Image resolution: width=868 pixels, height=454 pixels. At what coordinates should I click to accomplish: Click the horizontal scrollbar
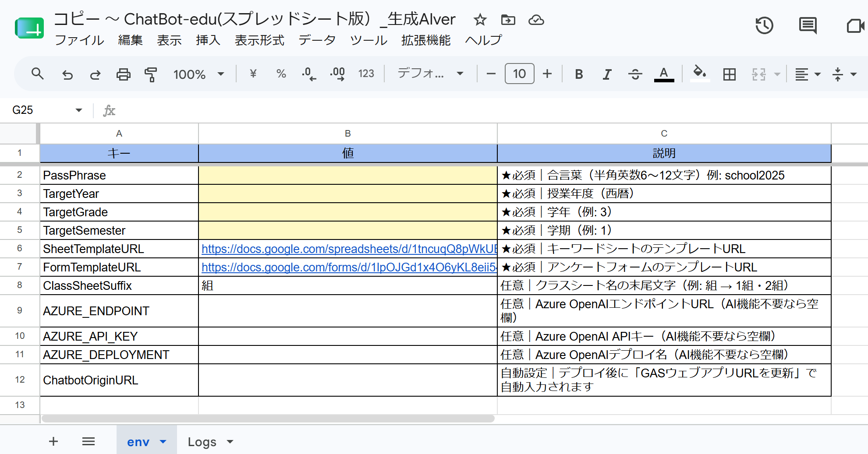(268, 419)
